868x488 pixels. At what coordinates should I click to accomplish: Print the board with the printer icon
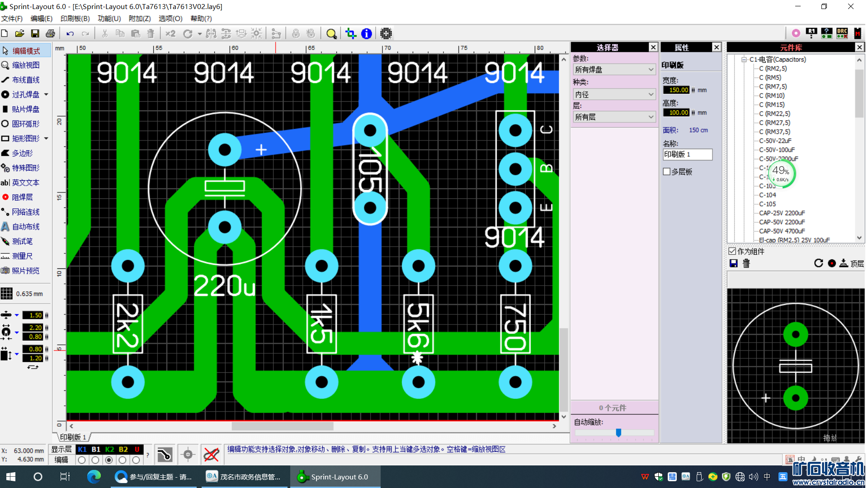coord(50,33)
